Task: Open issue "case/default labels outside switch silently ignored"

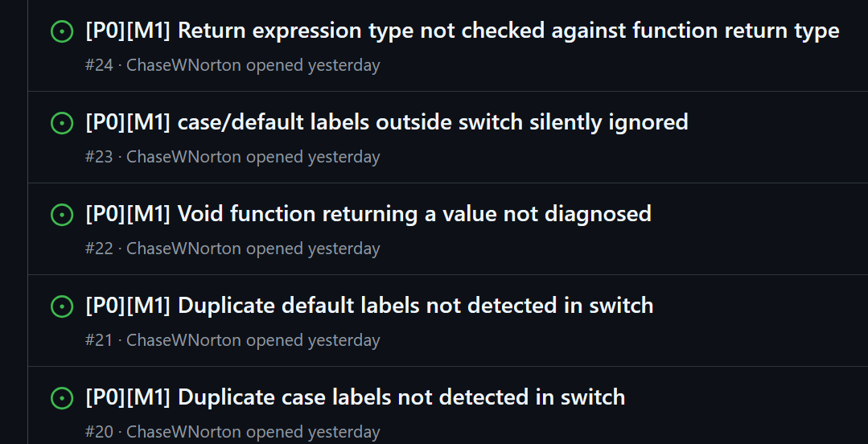Action: point(386,123)
